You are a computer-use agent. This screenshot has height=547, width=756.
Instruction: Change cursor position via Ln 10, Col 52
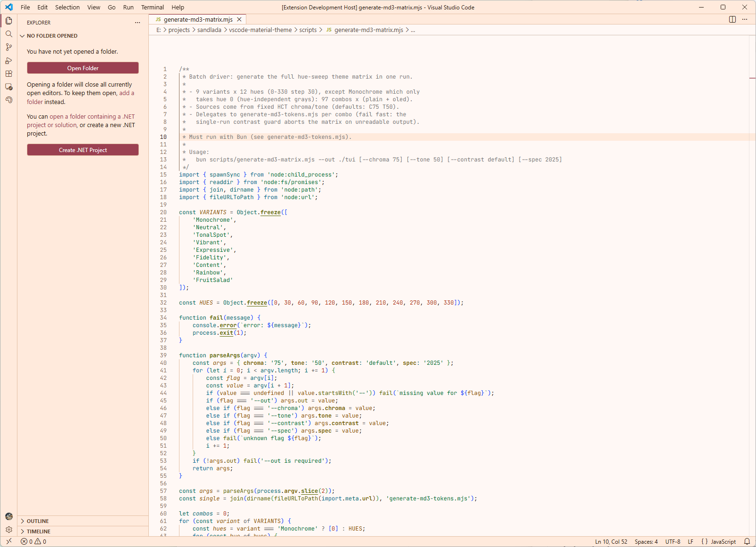pyautogui.click(x=611, y=541)
